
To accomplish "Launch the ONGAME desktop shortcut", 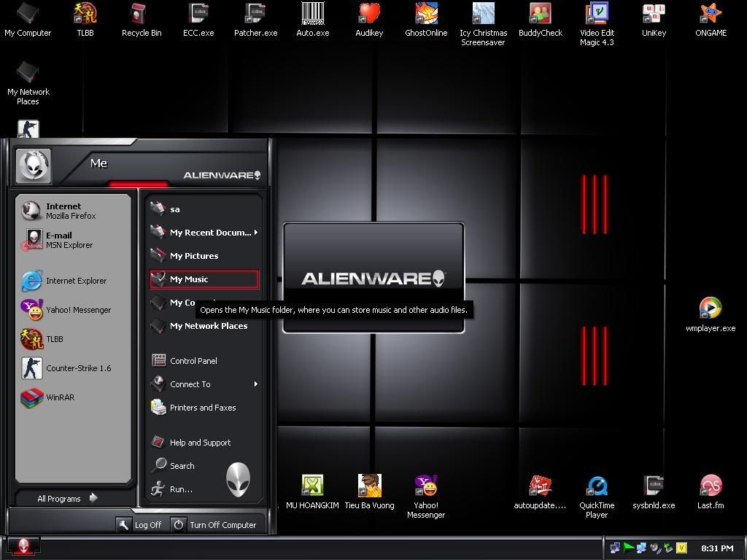I will (x=711, y=19).
